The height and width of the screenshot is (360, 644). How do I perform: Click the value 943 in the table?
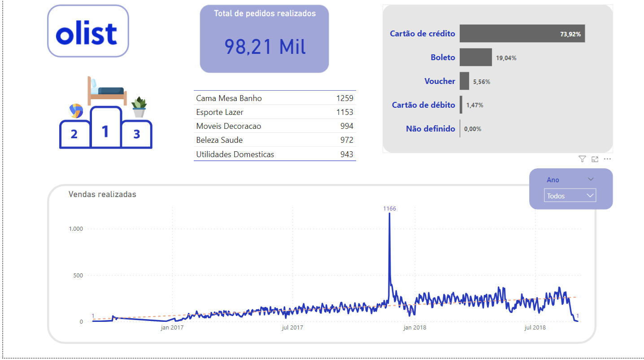tap(347, 154)
